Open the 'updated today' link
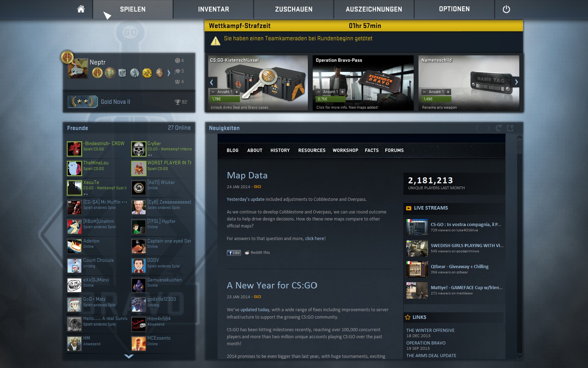588x368 pixels. tap(255, 309)
